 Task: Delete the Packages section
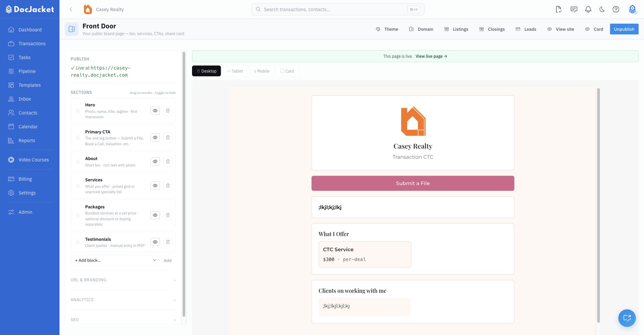pos(168,215)
